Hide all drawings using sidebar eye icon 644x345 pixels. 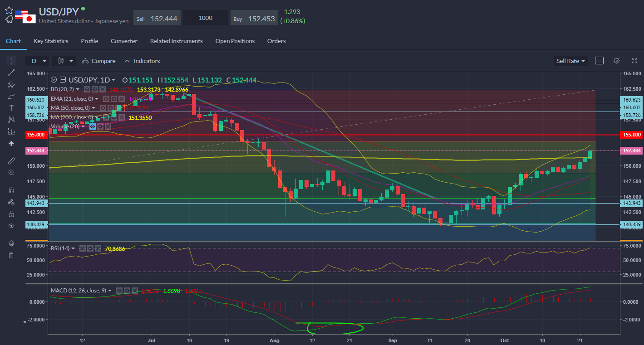click(11, 226)
